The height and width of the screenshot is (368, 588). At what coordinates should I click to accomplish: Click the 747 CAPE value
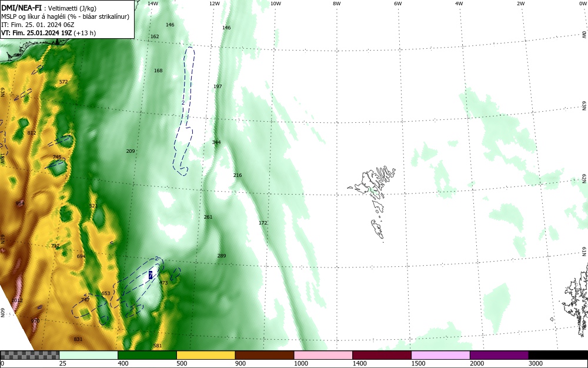tap(85, 299)
